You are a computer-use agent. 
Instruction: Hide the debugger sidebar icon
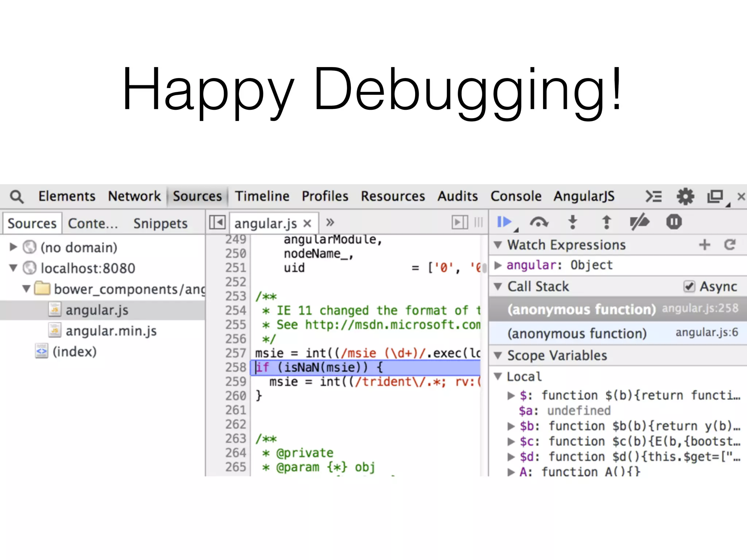click(x=460, y=222)
